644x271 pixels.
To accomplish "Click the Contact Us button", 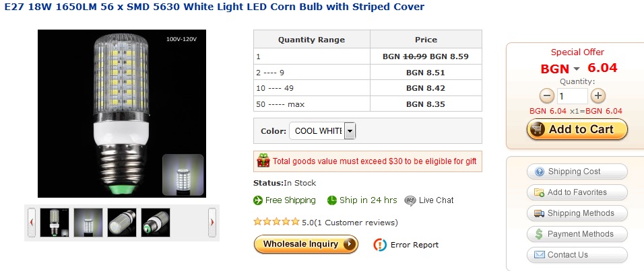I will click(x=577, y=255).
